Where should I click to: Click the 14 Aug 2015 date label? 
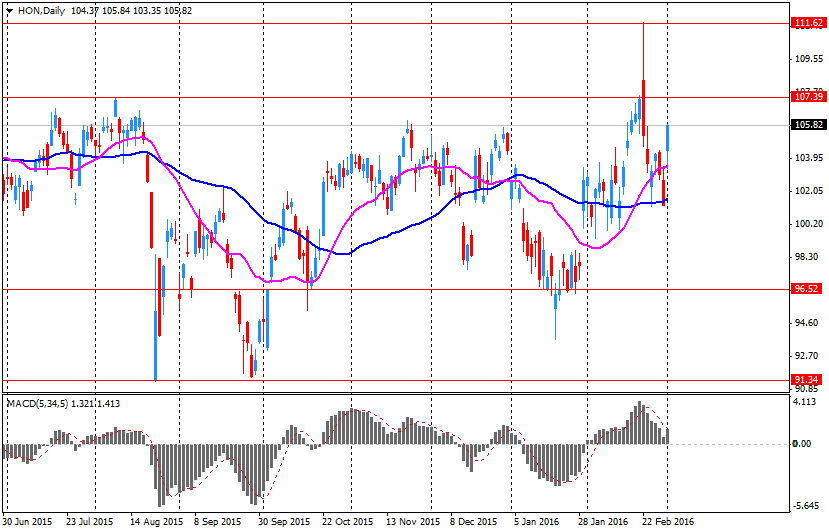pos(156,522)
